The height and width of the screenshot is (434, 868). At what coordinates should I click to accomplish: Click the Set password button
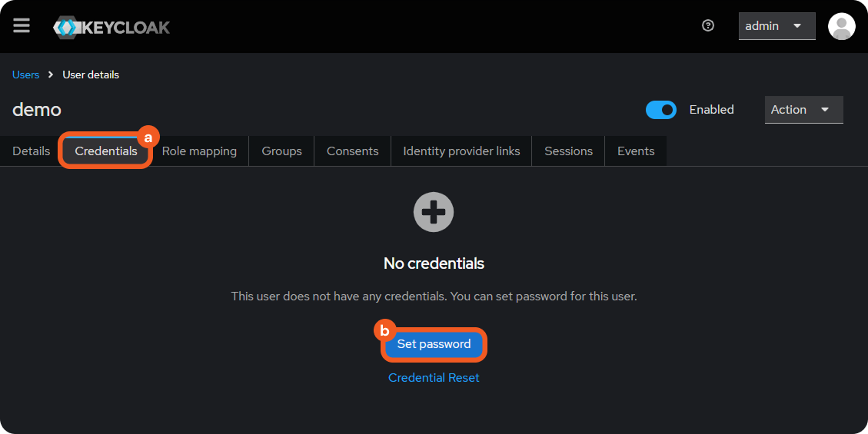coord(434,344)
